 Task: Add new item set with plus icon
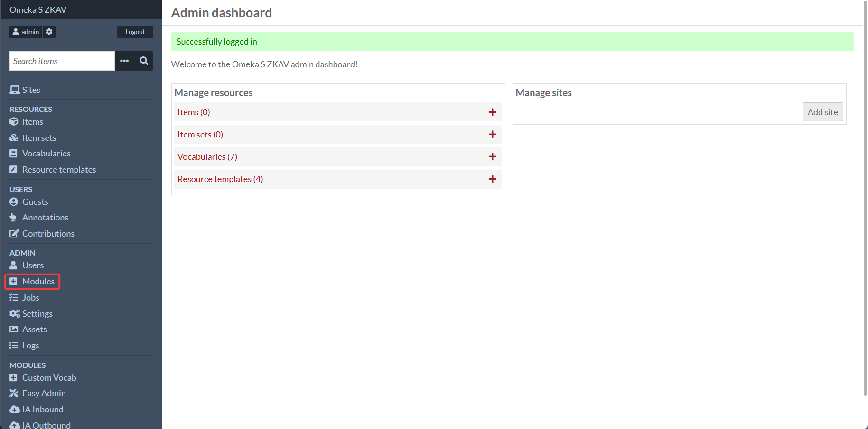[493, 134]
